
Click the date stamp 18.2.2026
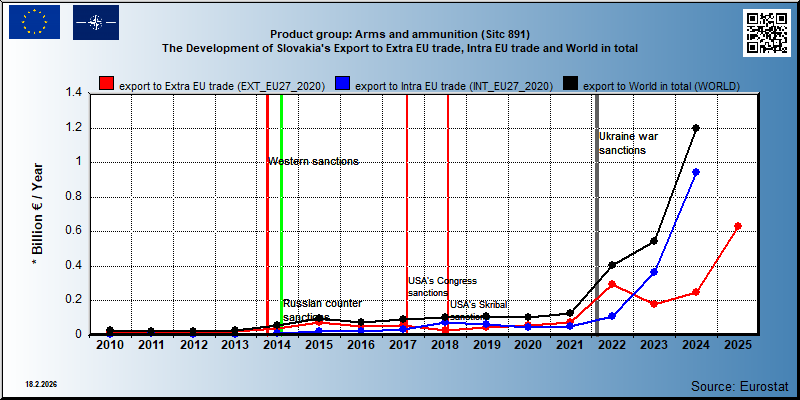click(40, 383)
